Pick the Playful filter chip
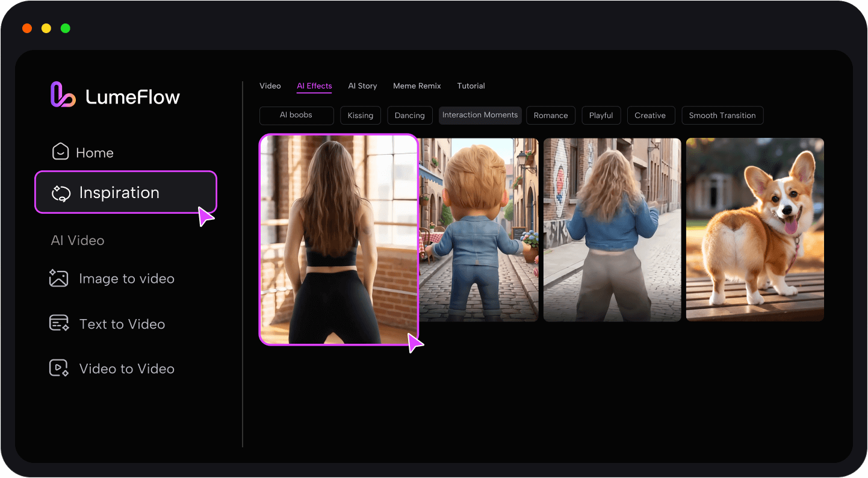The width and height of the screenshot is (868, 478). [601, 116]
